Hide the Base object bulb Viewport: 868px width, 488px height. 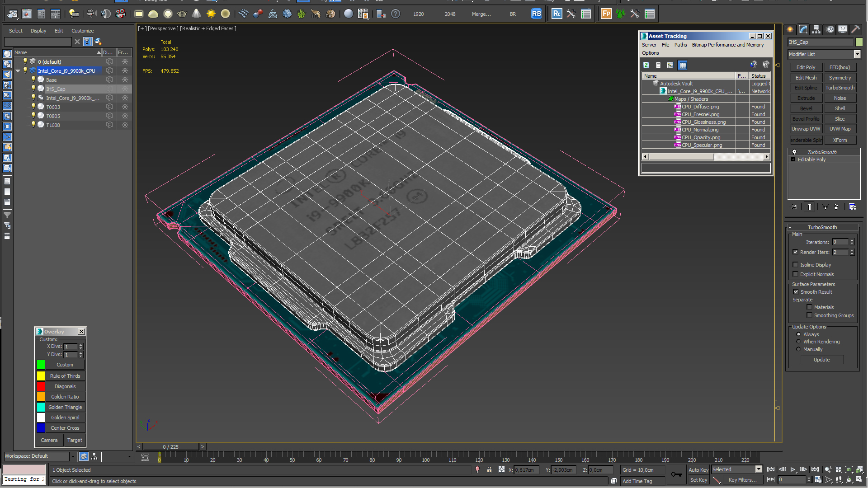(x=33, y=80)
